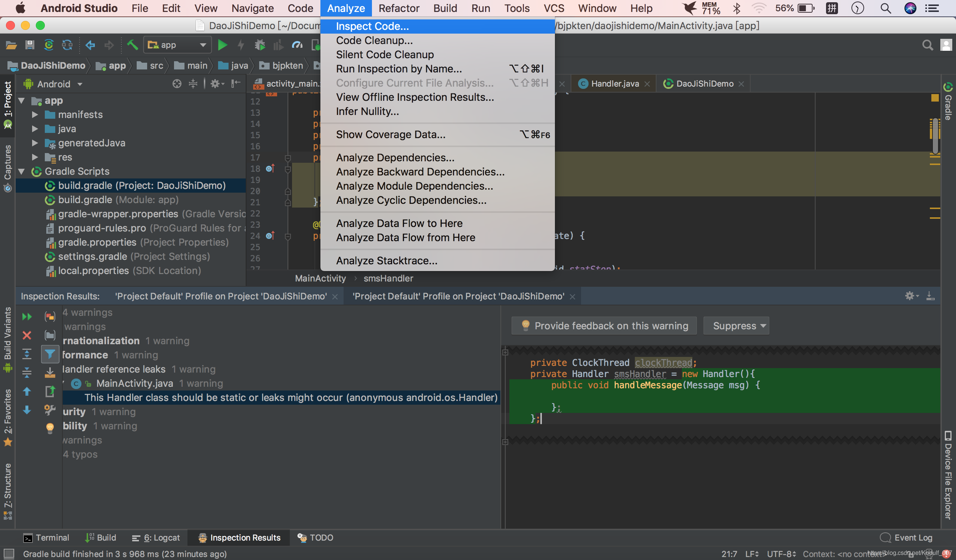Image resolution: width=956 pixels, height=560 pixels.
Task: Click scroll-from-source target icon in Project panel
Action: pos(177,84)
